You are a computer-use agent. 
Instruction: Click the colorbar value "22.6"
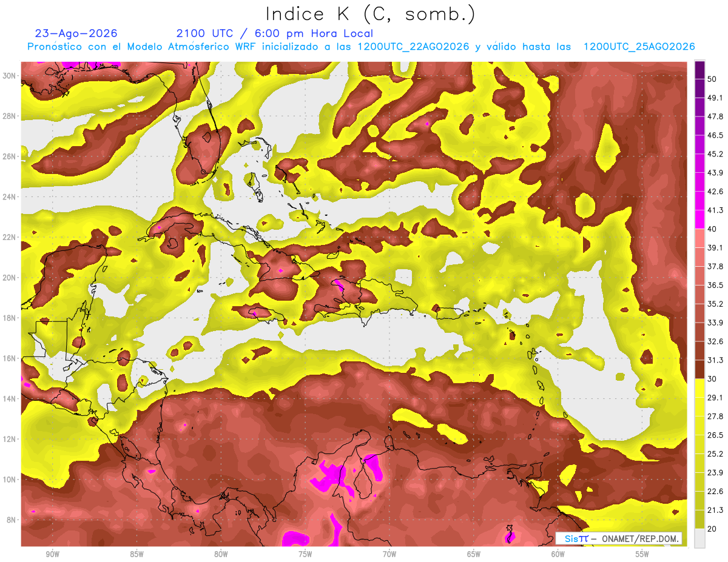pyautogui.click(x=715, y=492)
